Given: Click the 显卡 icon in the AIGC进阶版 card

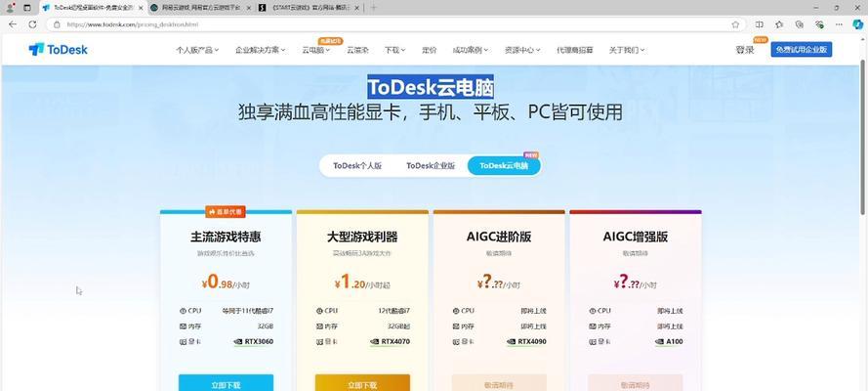Looking at the screenshot, I should pyautogui.click(x=456, y=342).
